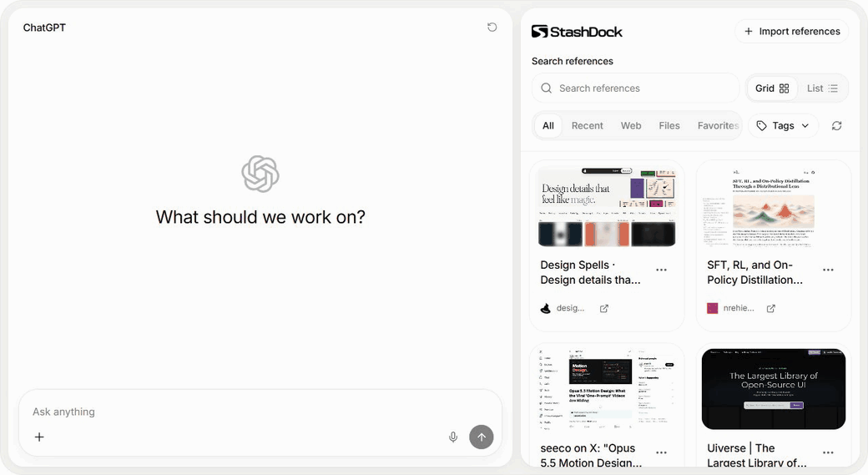Select the All filter tab

point(548,126)
